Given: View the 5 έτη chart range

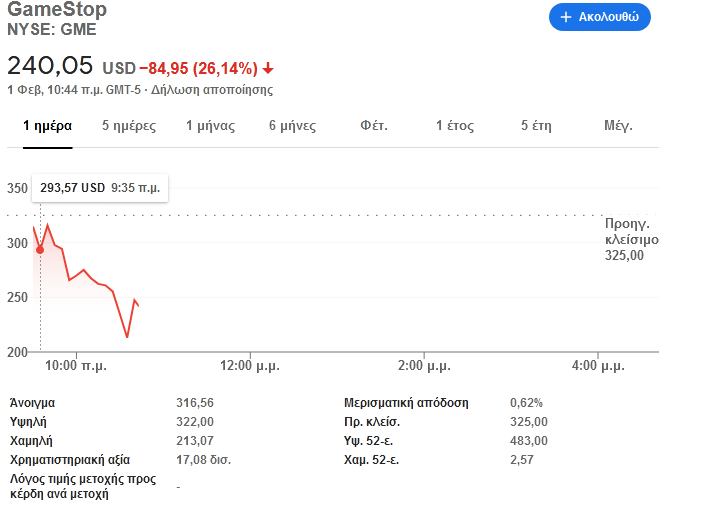Looking at the screenshot, I should click(536, 125).
